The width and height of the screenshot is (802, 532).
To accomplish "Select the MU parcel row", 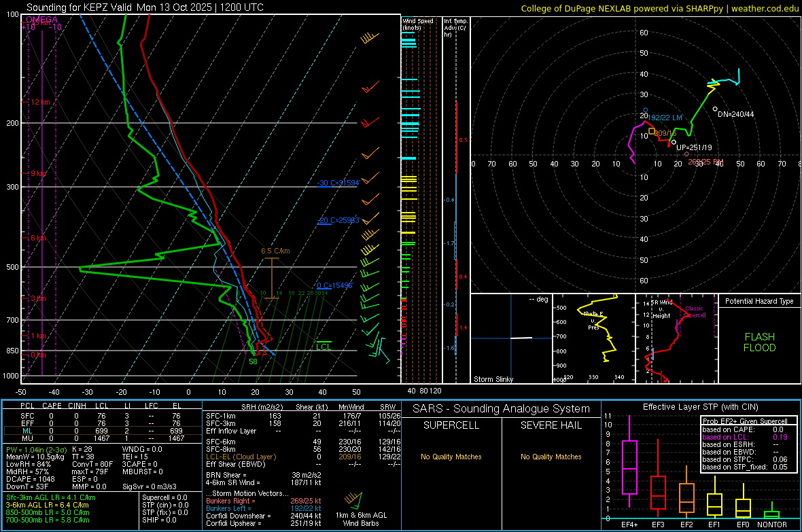I will tap(103, 438).
